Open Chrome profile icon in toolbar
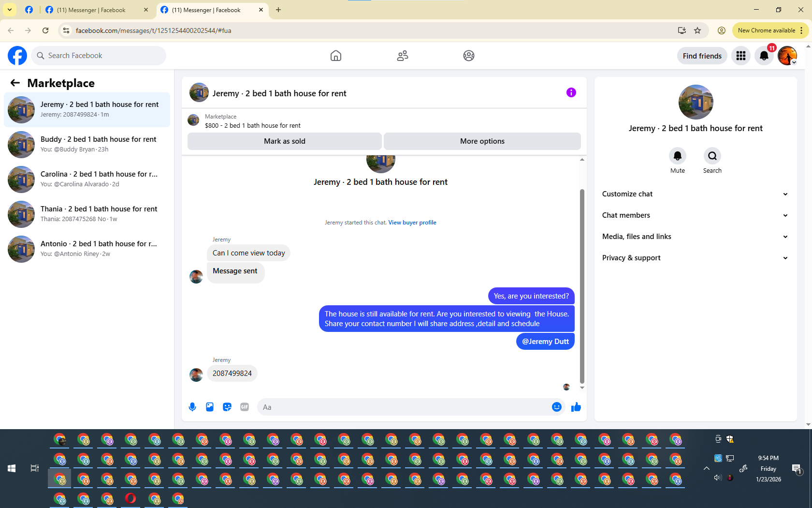 [x=722, y=30]
